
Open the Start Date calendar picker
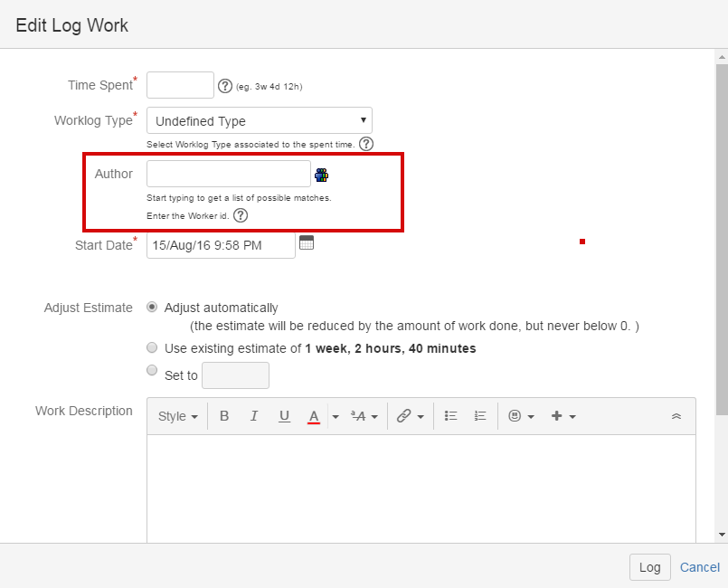[307, 242]
